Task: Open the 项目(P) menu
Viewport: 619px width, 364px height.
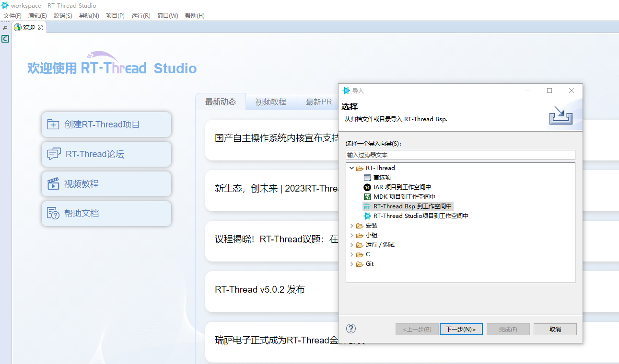Action: (x=115, y=16)
